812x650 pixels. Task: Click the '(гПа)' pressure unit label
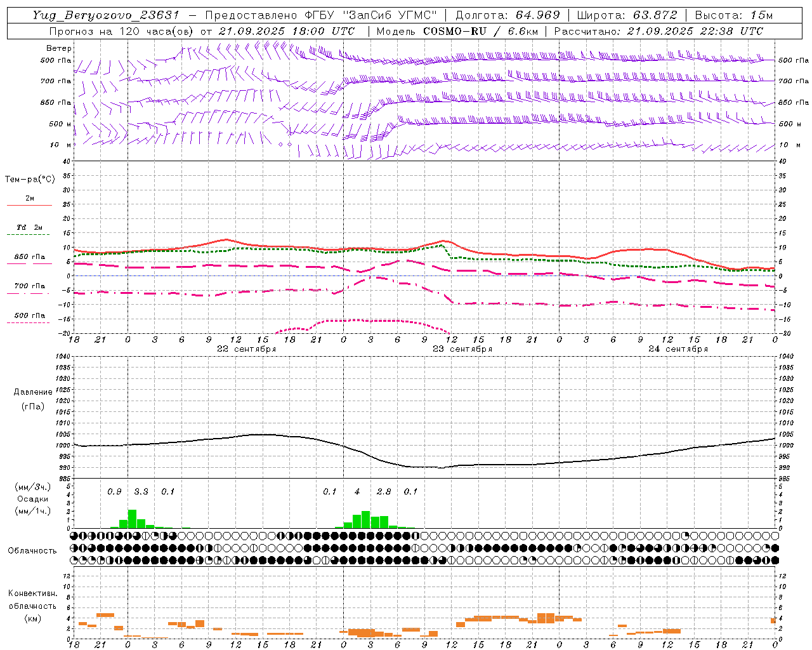point(33,406)
